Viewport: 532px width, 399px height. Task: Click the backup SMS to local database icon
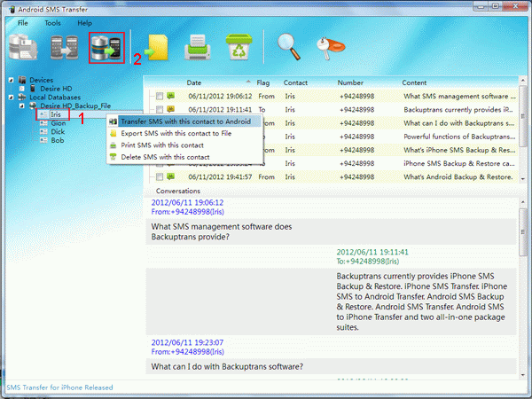[x=23, y=47]
